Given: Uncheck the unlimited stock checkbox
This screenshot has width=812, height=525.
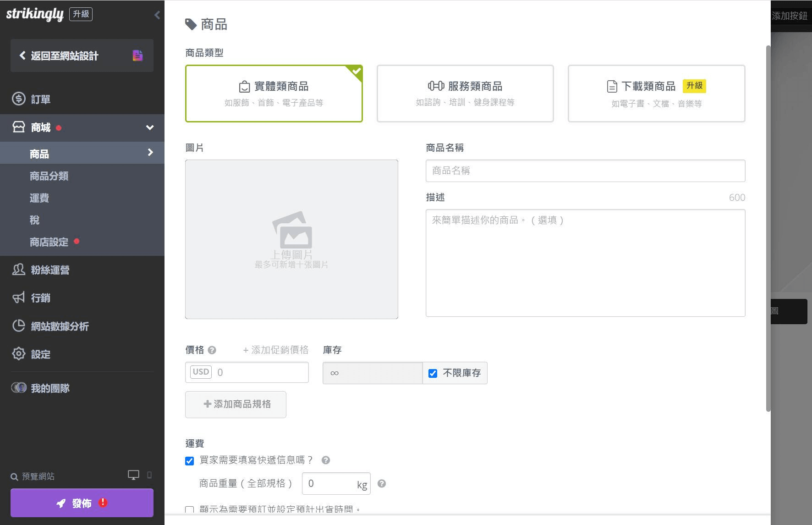Looking at the screenshot, I should 433,373.
